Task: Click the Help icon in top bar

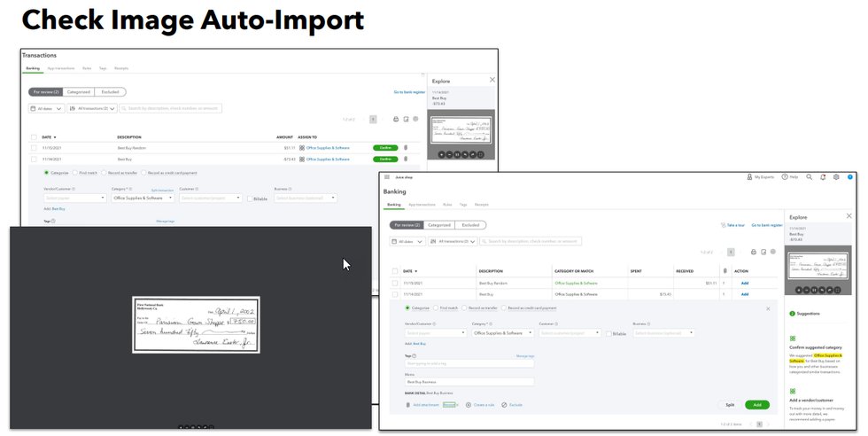Action: point(783,177)
